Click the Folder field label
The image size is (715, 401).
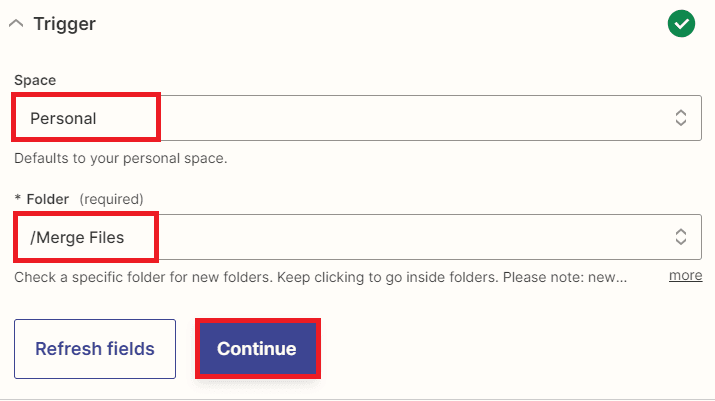click(48, 198)
